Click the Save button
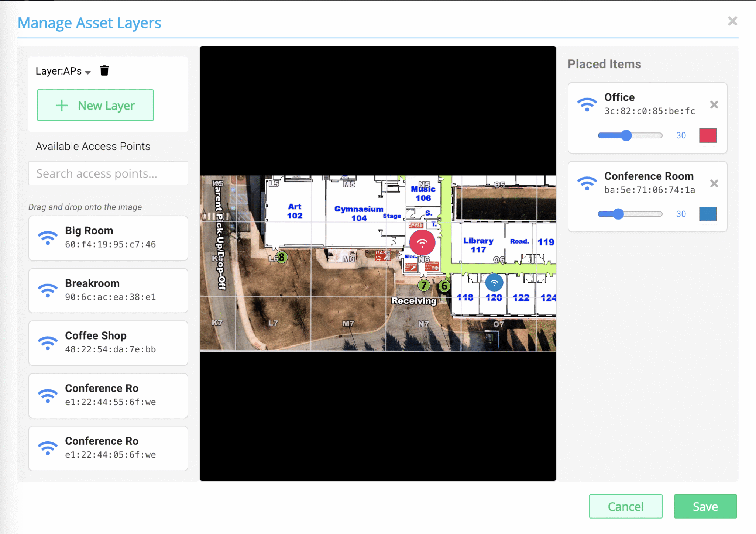This screenshot has width=756, height=534. click(705, 506)
